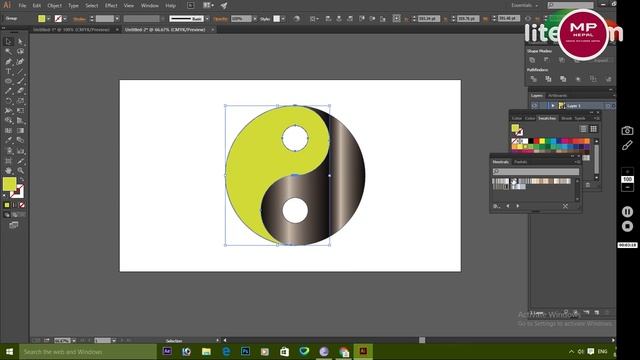Select the Type tool
Image resolution: width=640 pixels, height=360 pixels.
pyautogui.click(x=8, y=71)
